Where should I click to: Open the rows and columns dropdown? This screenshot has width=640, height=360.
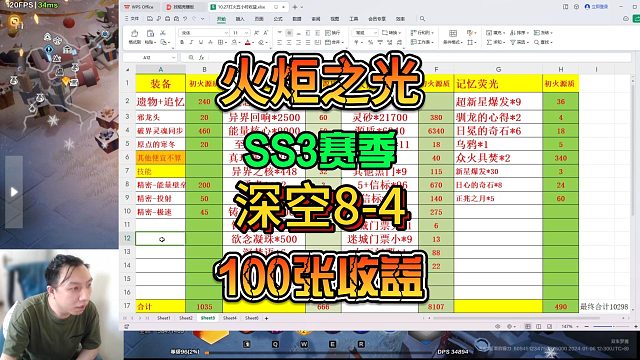point(422,32)
